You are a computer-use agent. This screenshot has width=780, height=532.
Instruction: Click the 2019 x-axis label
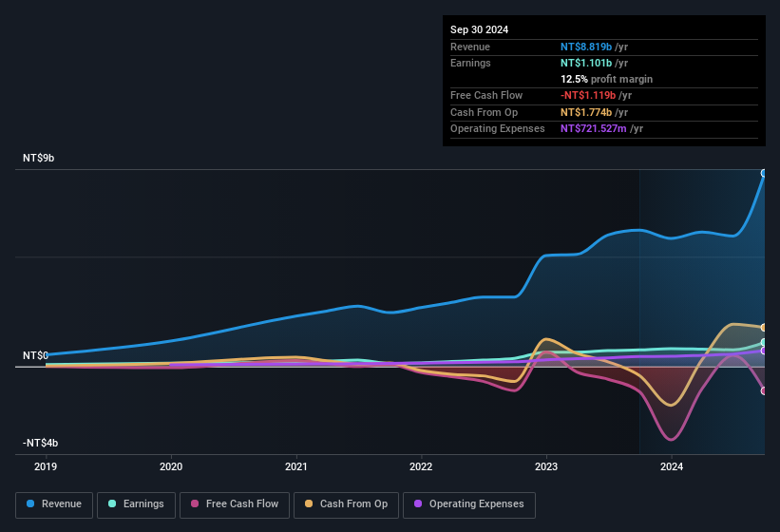pyautogui.click(x=46, y=466)
